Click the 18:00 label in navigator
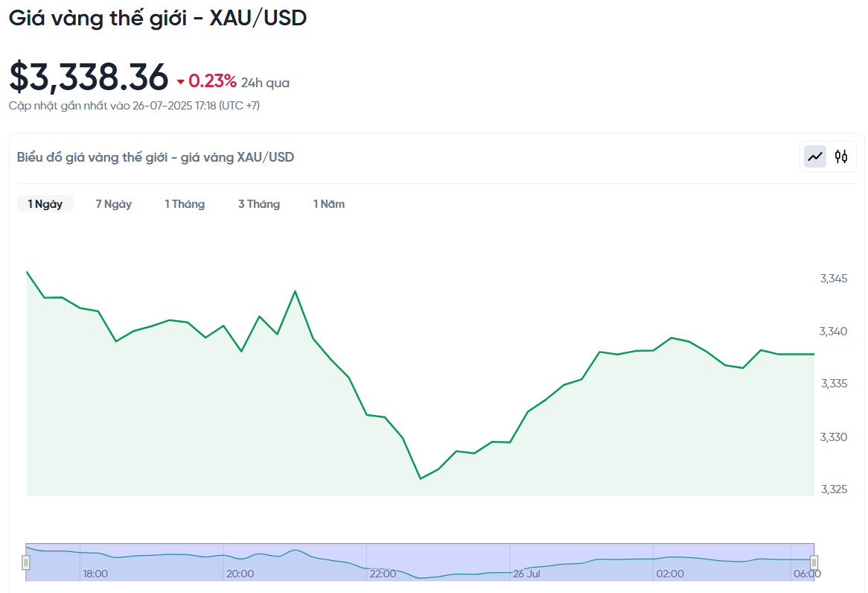Viewport: 868px width, 593px height. (x=95, y=574)
